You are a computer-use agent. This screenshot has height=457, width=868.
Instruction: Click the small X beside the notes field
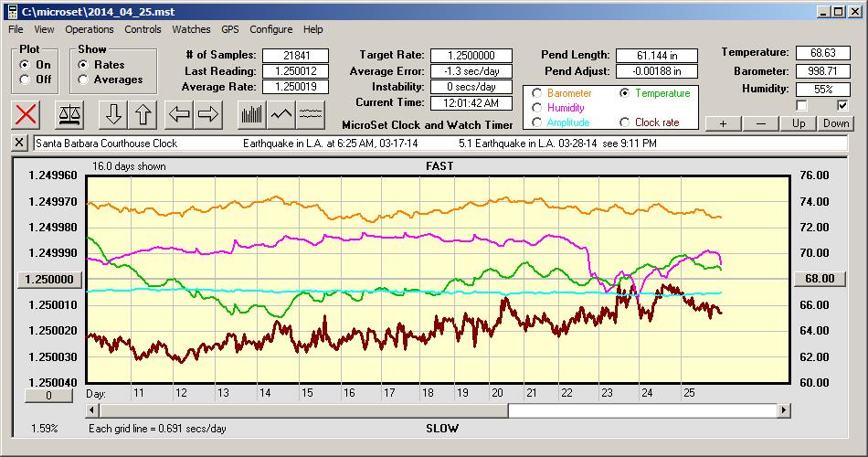click(19, 143)
